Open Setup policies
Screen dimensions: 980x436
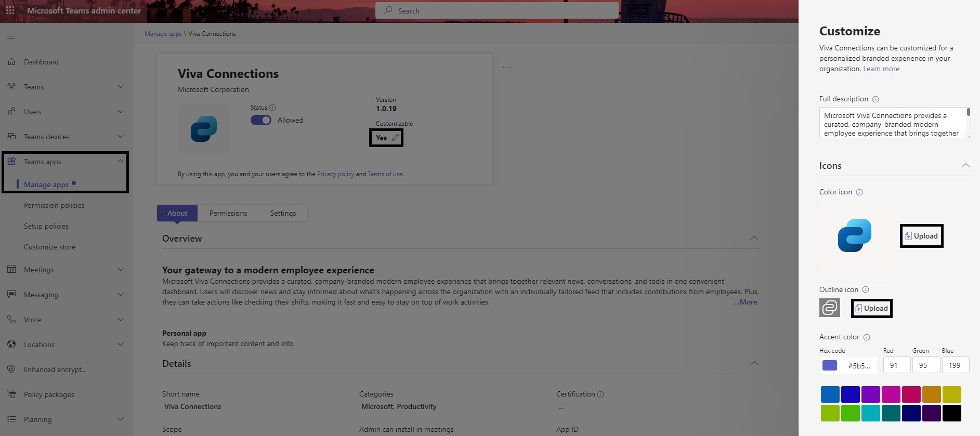coord(46,226)
